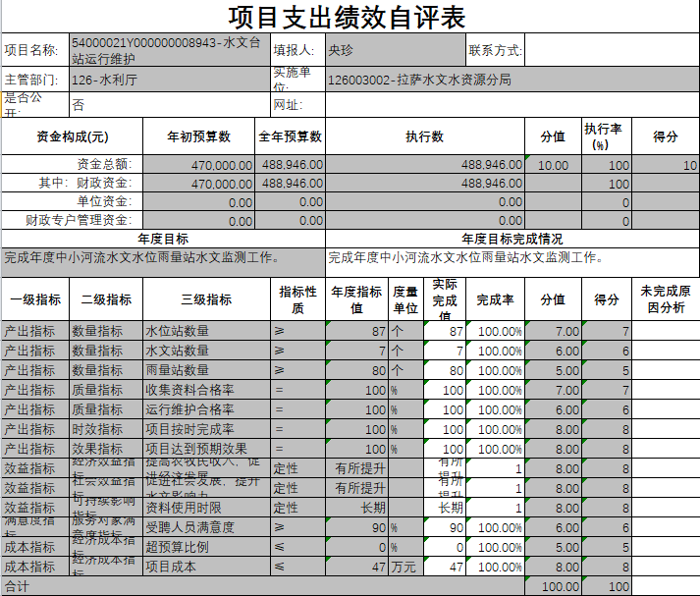This screenshot has height=596, width=700.
Task: Select the project name cell with 水文台站运行维护
Action: (170, 50)
